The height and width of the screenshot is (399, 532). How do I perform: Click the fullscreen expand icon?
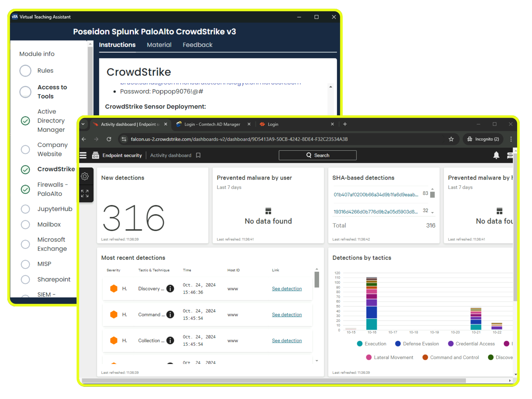pos(85,193)
